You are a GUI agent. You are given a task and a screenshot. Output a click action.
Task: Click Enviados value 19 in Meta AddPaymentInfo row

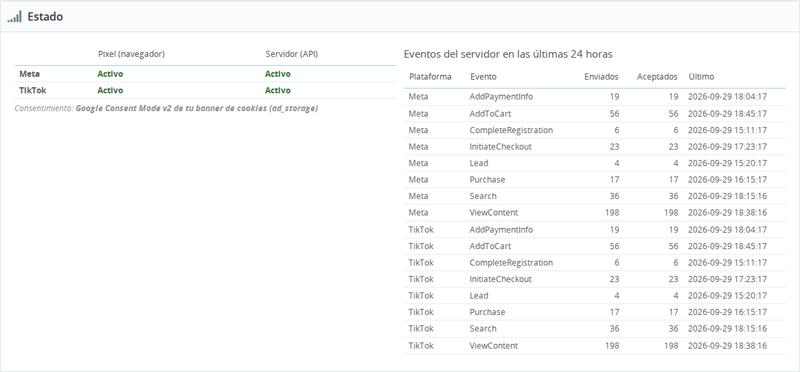pyautogui.click(x=614, y=96)
